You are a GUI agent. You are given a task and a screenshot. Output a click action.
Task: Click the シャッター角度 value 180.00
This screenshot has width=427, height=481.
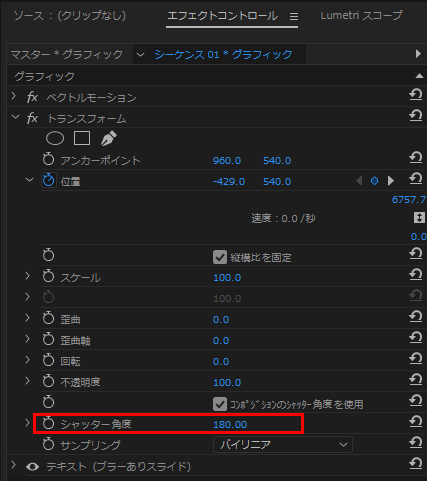[230, 424]
